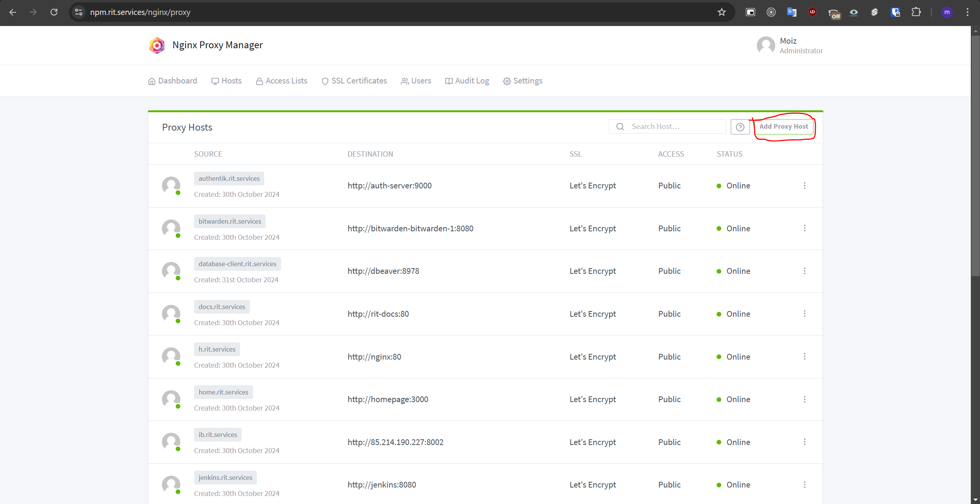Viewport: 980px width, 504px height.
Task: Click the Nginx Proxy Manager logo icon
Action: coord(157,45)
